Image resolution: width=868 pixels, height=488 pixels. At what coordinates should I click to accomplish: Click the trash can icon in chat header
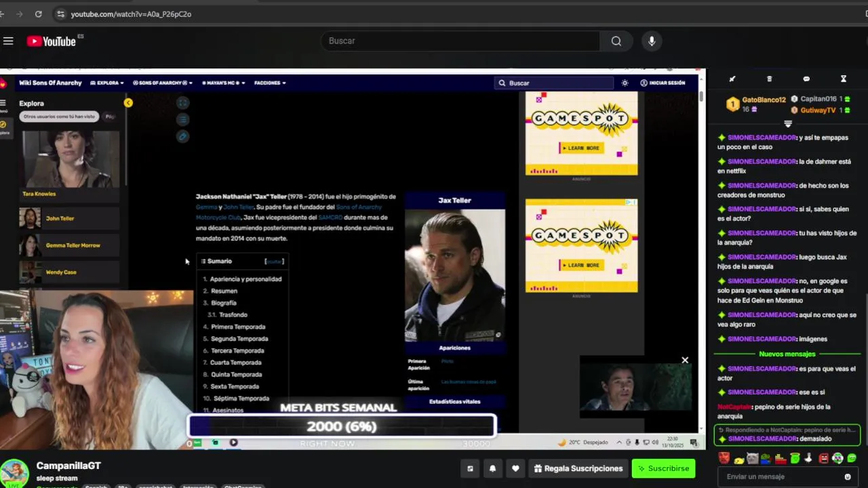tap(769, 79)
